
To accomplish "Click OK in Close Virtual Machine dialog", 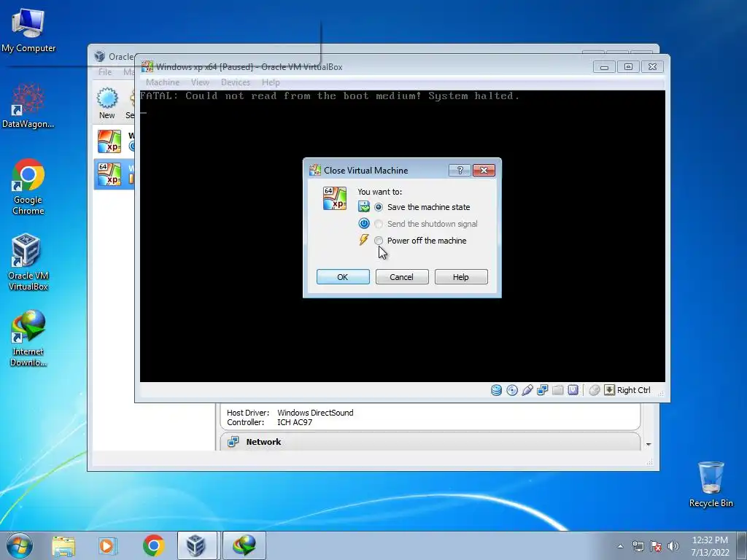I will click(343, 276).
